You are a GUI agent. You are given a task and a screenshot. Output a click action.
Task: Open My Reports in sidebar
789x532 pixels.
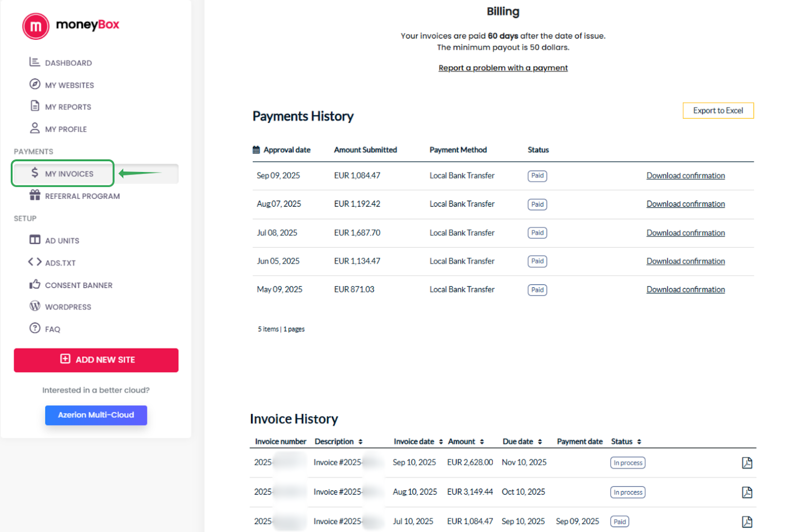68,107
